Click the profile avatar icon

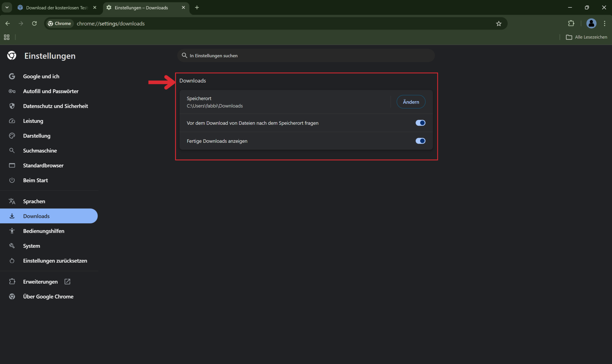pos(591,24)
